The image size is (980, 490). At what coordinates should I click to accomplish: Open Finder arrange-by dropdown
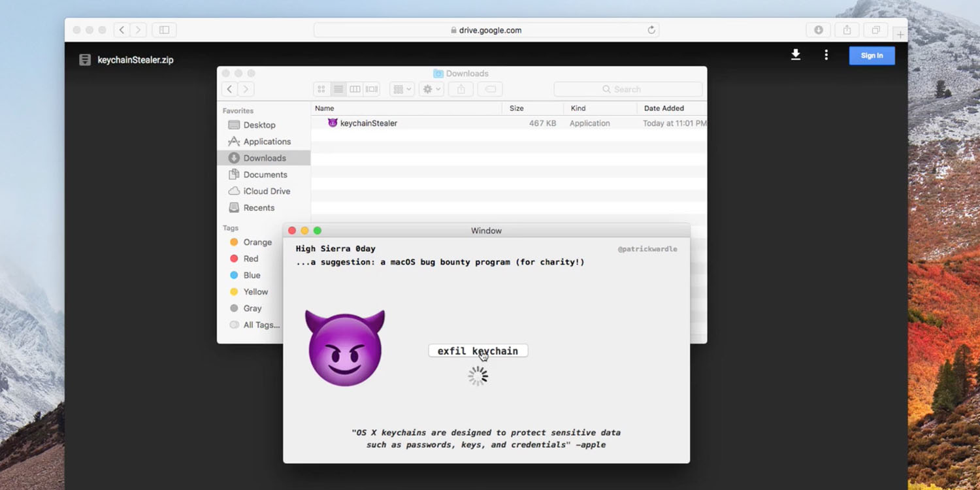[x=401, y=90]
